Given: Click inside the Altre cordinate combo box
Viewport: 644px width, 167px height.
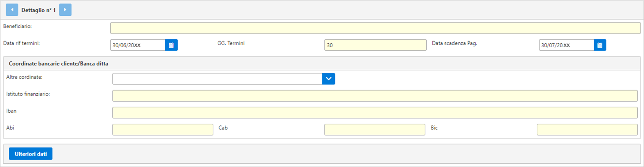Looking at the screenshot, I should pyautogui.click(x=217, y=79).
